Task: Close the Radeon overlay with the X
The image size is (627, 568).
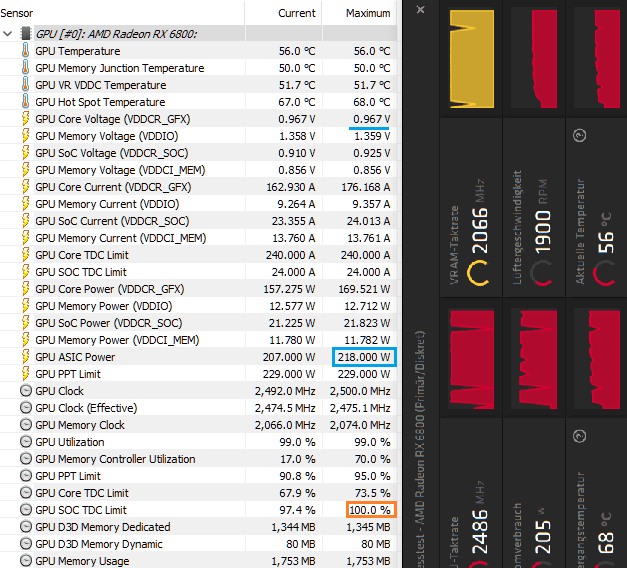Action: coord(420,10)
